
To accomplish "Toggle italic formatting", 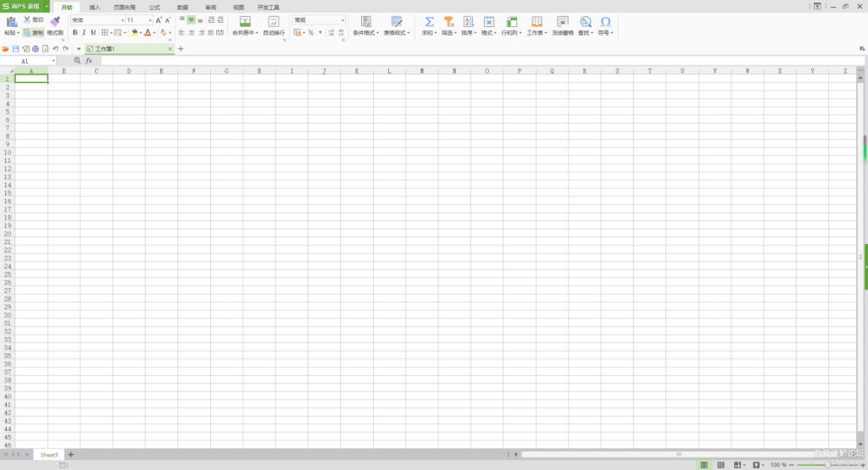I will (84, 33).
